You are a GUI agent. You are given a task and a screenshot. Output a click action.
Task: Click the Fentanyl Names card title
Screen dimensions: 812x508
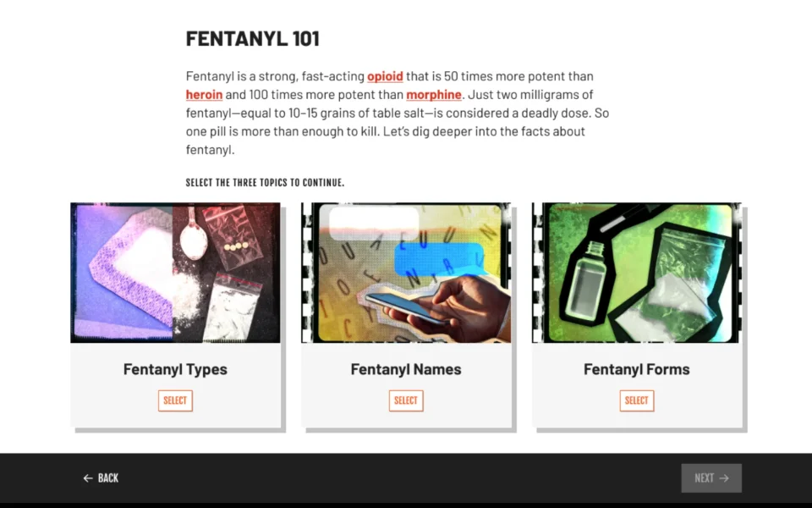[406, 369]
